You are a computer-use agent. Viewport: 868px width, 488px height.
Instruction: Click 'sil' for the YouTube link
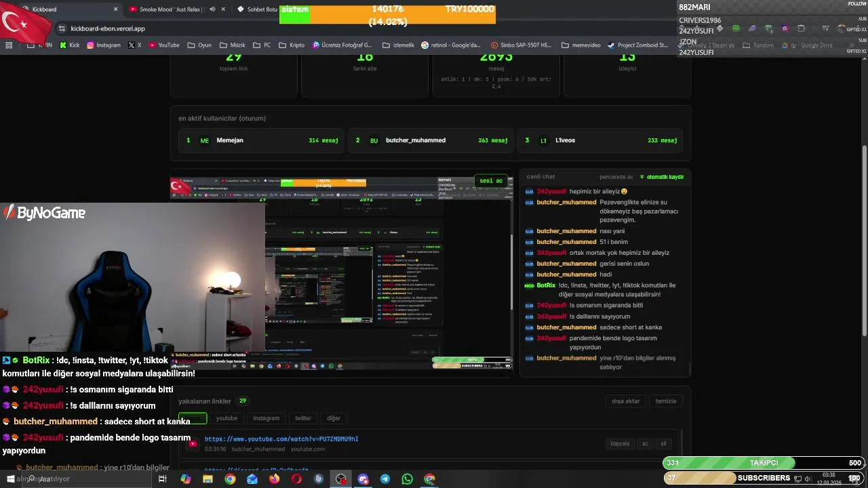pos(663,444)
